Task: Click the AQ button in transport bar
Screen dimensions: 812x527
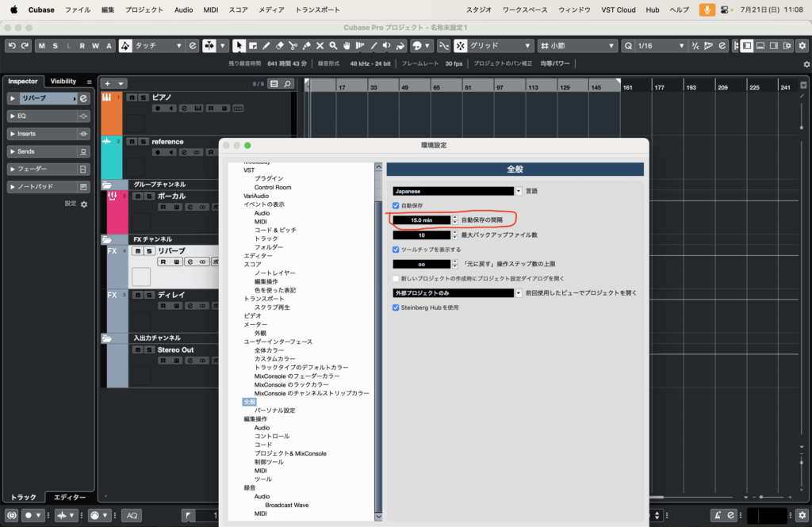Action: (x=132, y=516)
